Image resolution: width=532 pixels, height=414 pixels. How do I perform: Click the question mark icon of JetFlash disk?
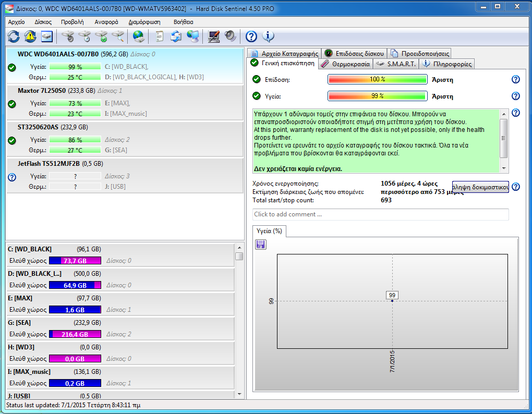coord(12,177)
